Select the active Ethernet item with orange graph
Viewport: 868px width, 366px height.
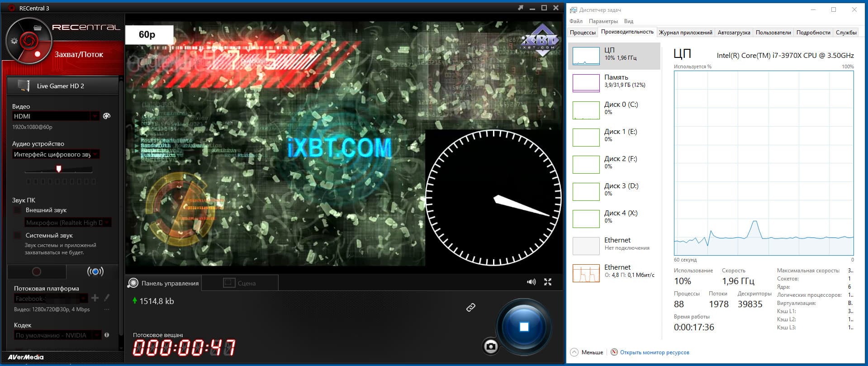click(x=614, y=273)
